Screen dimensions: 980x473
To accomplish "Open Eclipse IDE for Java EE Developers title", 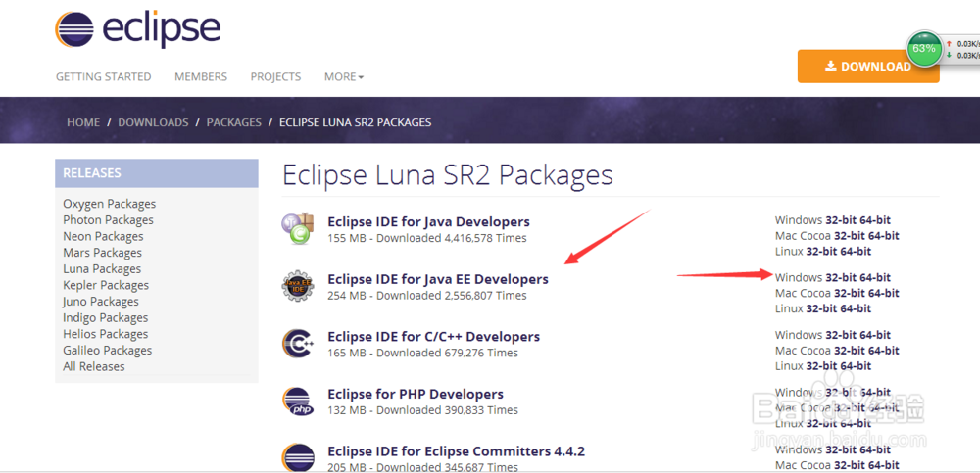I will pos(438,279).
